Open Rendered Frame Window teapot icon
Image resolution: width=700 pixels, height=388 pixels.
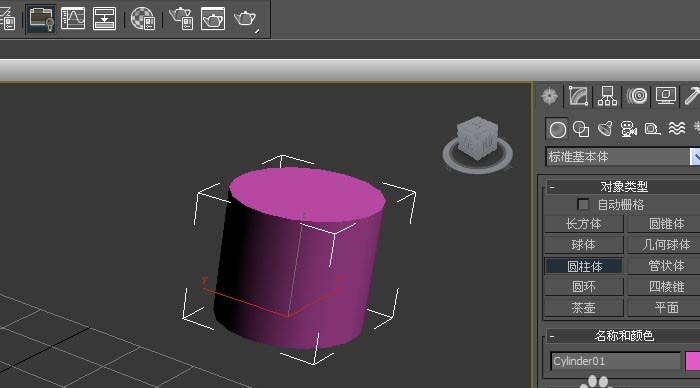[212, 19]
